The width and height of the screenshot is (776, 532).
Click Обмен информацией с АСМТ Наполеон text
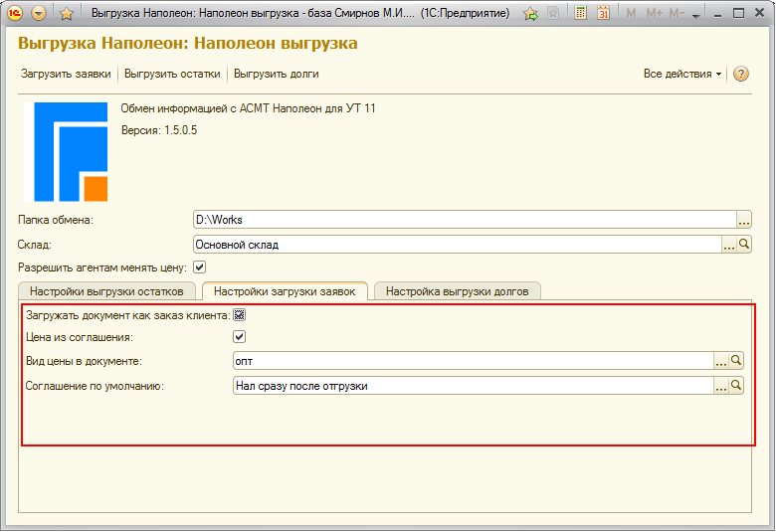click(x=248, y=108)
